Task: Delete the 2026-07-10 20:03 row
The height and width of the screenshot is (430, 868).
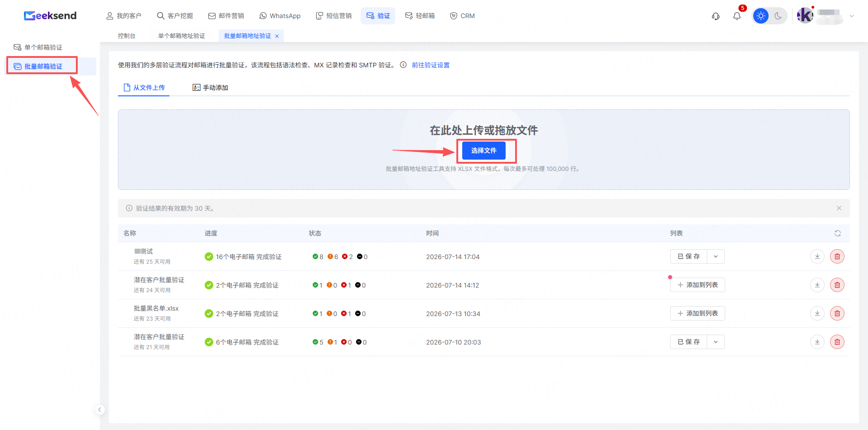Action: coord(837,342)
